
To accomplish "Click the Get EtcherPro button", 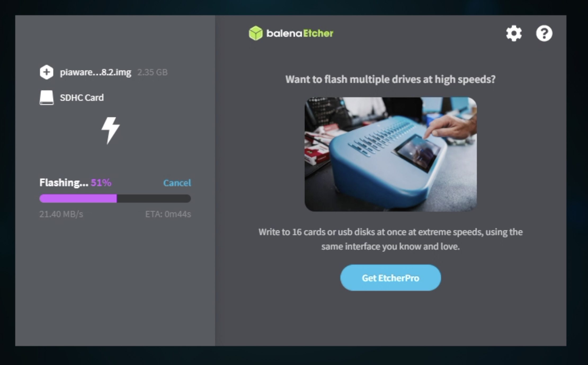I will (390, 278).
